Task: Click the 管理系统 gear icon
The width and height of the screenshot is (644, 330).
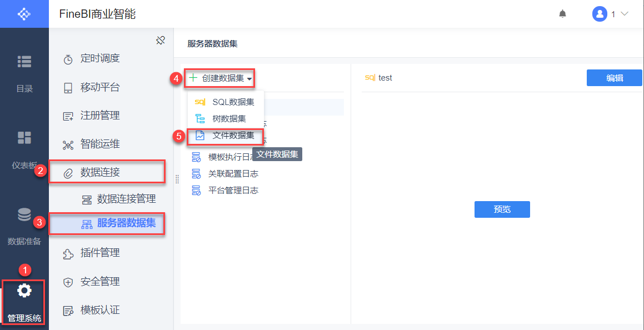Action: pos(24,291)
